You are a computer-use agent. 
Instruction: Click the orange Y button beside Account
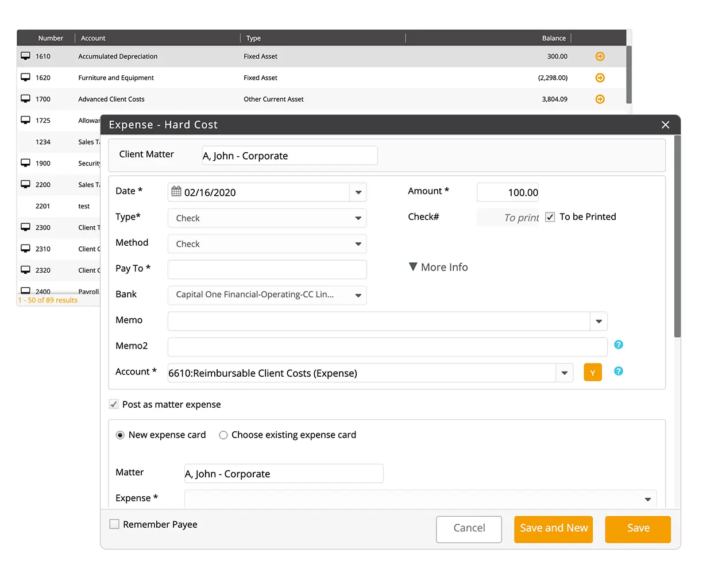point(593,373)
